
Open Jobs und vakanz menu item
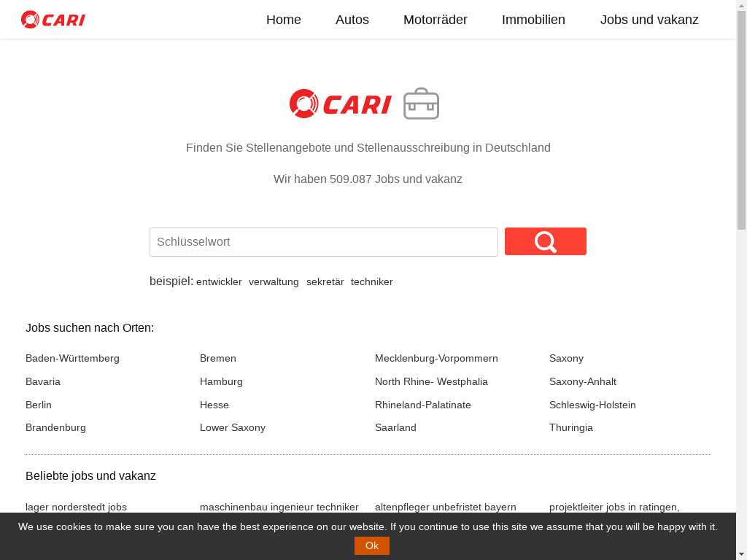(x=649, y=20)
